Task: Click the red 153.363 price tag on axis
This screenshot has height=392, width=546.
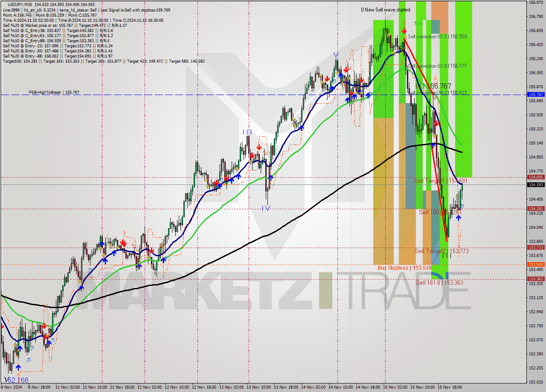Action: click(x=536, y=279)
